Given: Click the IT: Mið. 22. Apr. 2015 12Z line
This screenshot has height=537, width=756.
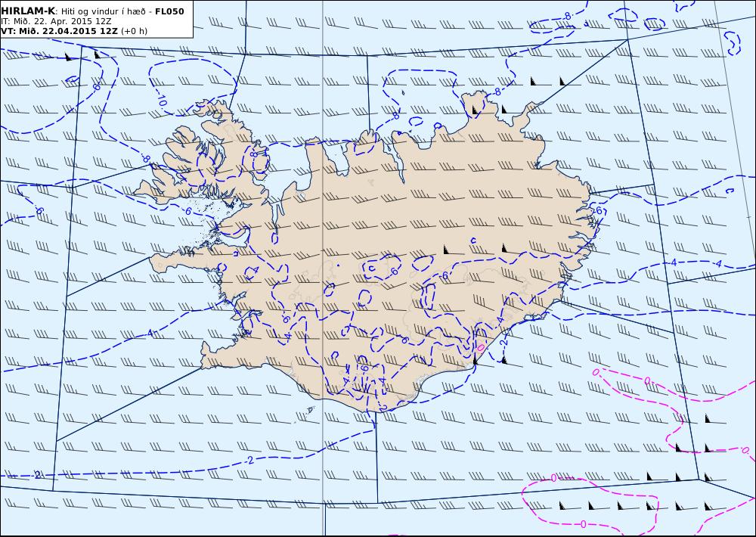Looking at the screenshot, I should 56,21.
